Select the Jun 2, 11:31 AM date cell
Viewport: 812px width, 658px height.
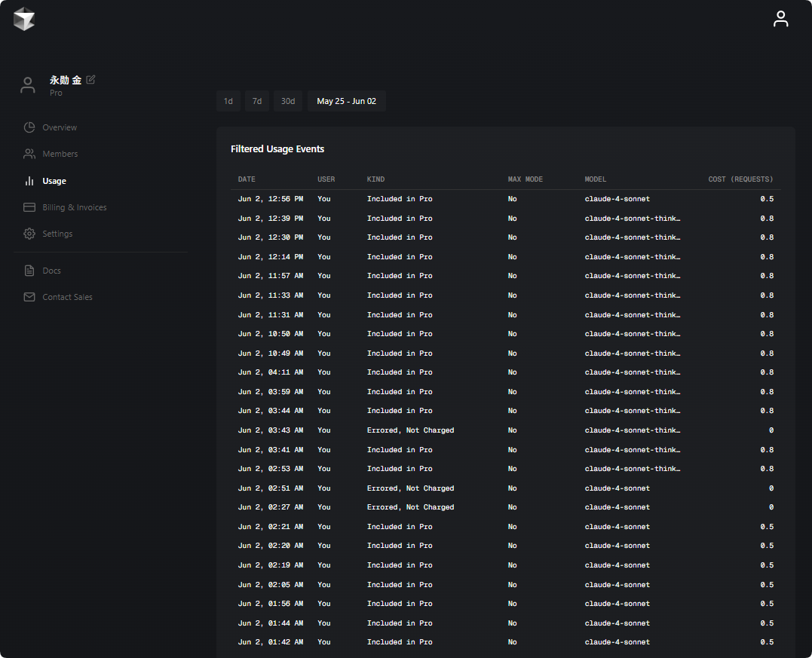[x=271, y=315]
